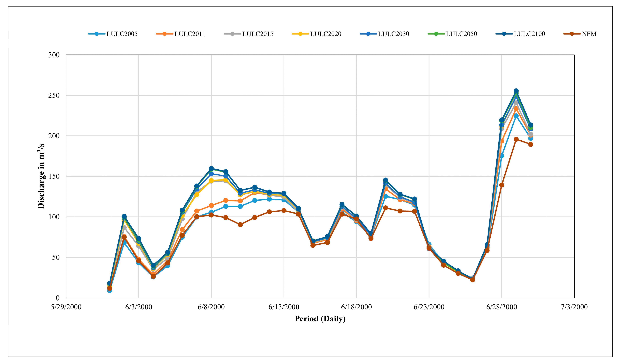619x364 pixels.
Task: Click the LULC2015 legend marker
Action: tap(232, 34)
